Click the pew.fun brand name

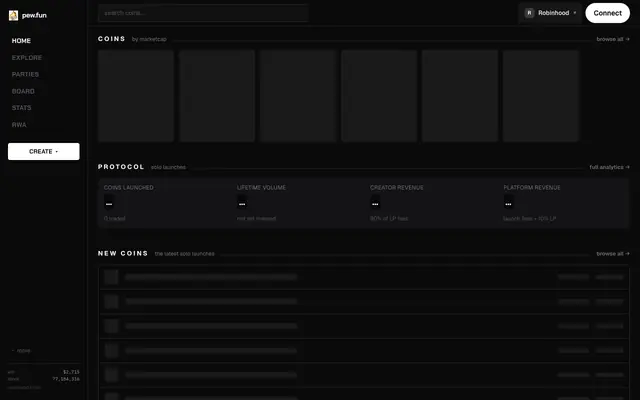pos(34,16)
